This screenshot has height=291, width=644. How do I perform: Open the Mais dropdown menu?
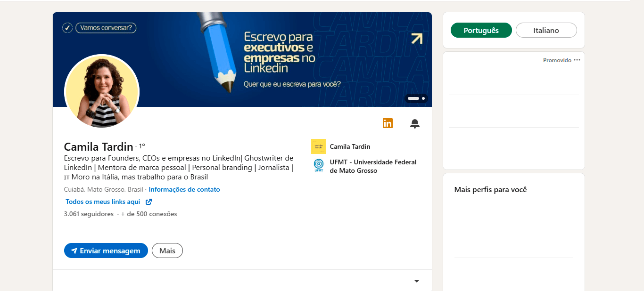tap(167, 251)
